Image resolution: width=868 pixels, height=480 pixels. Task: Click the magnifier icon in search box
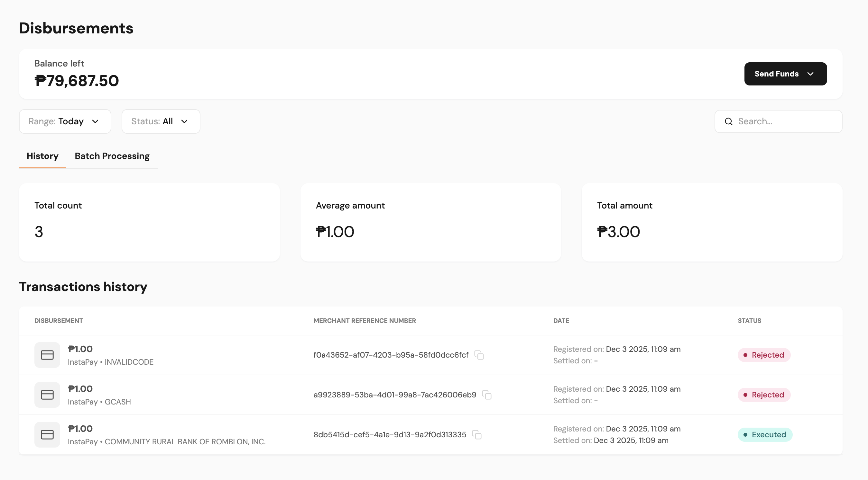(x=728, y=121)
